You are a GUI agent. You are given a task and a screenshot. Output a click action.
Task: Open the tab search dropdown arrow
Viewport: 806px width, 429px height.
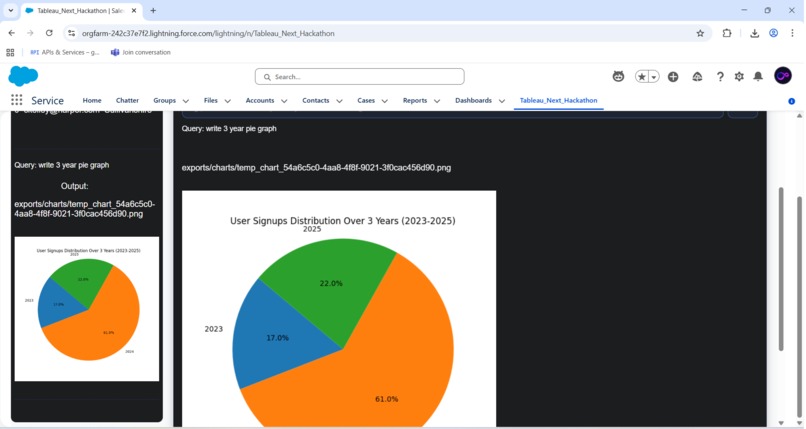[10, 10]
